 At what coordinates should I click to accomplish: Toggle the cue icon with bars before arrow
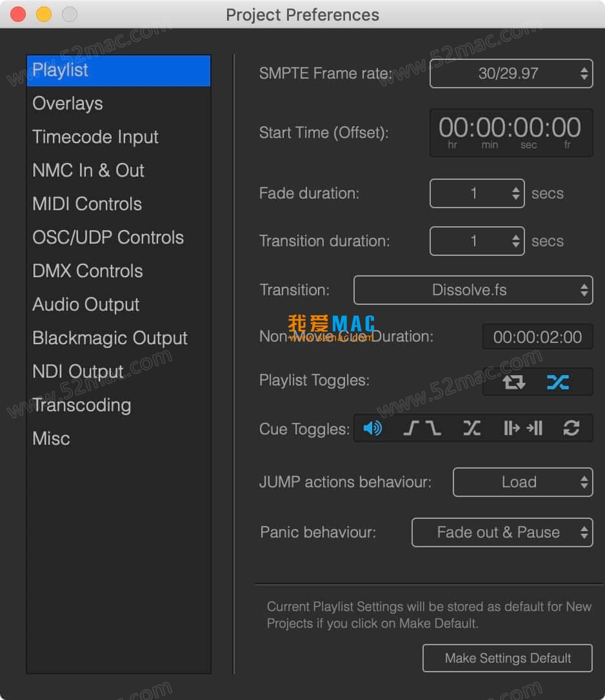click(x=511, y=428)
